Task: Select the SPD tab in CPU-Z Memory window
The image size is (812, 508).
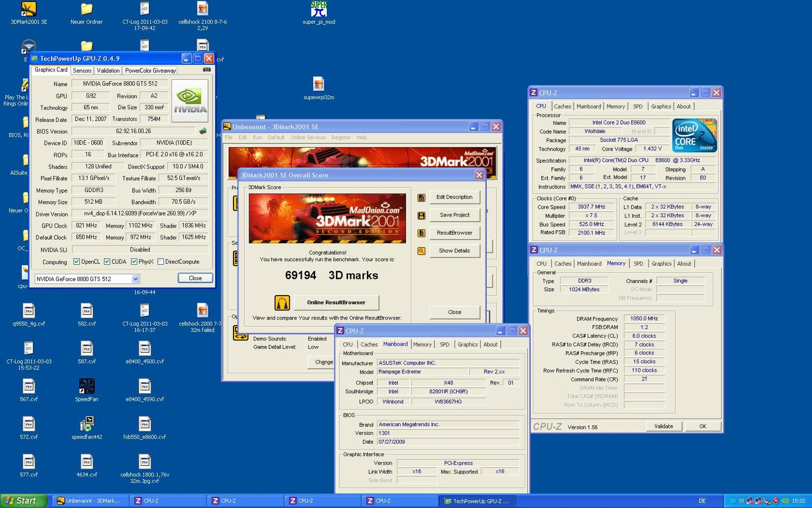Action: point(638,264)
